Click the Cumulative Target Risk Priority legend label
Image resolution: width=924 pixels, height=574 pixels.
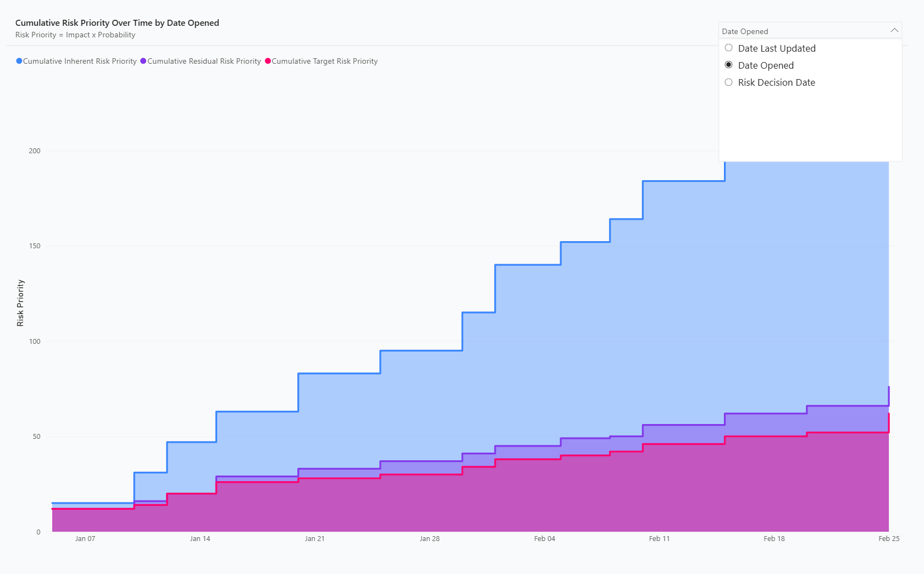(324, 61)
